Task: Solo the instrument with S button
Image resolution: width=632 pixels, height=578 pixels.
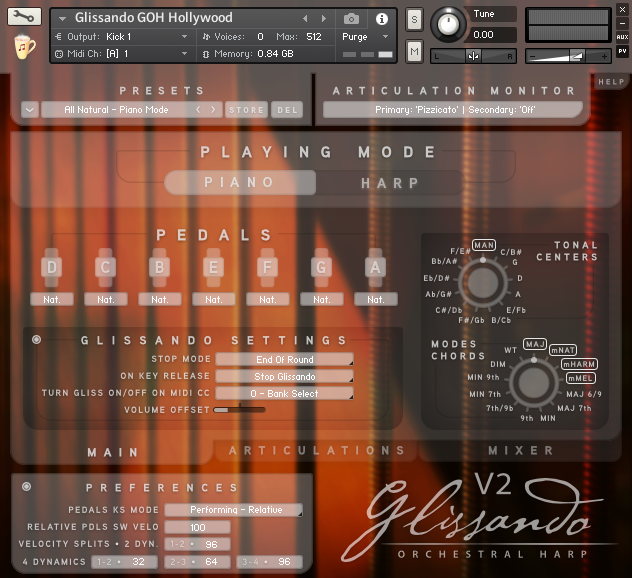Action: 414,19
